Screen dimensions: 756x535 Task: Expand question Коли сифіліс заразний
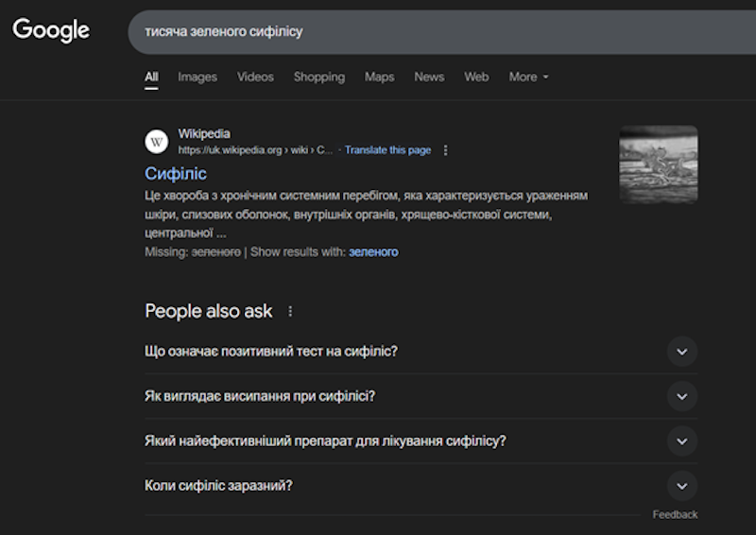point(421,486)
